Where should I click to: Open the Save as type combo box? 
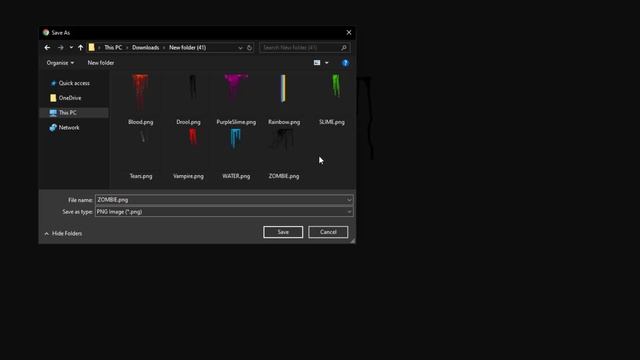[224, 212]
